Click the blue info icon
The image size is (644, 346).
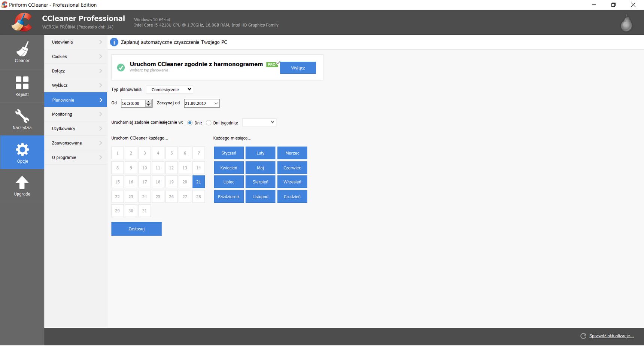click(114, 42)
